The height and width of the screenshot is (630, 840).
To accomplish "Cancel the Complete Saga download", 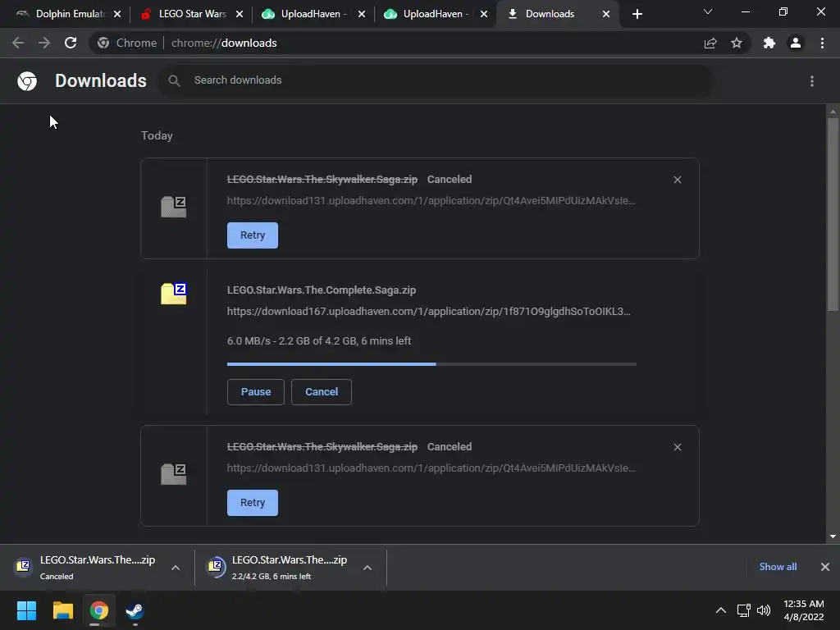I will (322, 391).
